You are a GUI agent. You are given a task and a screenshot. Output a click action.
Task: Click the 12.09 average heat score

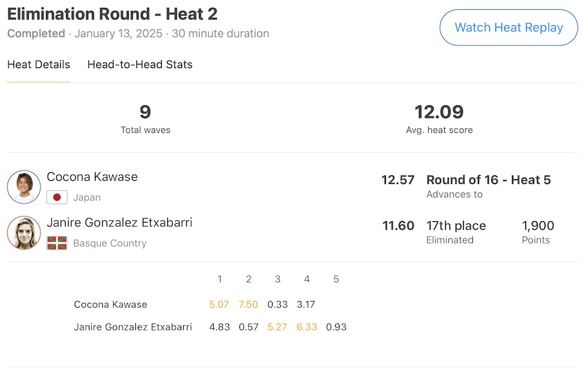pyautogui.click(x=439, y=112)
